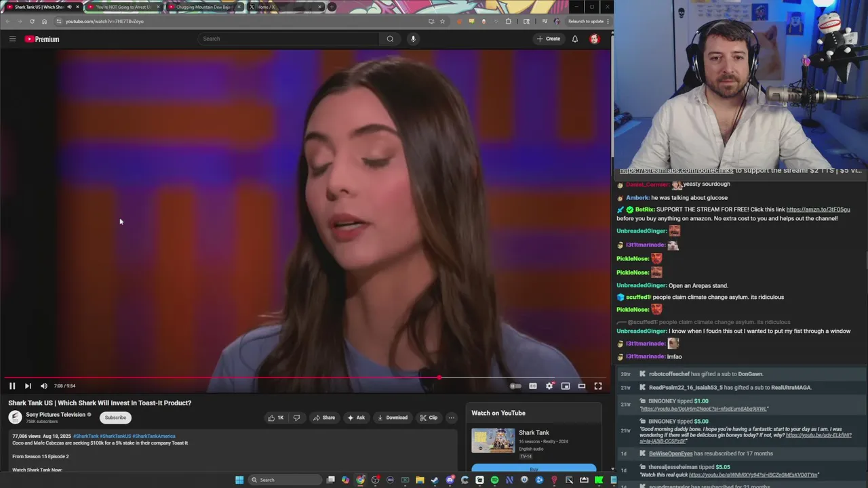Open Steam from the taskbar

point(435,480)
